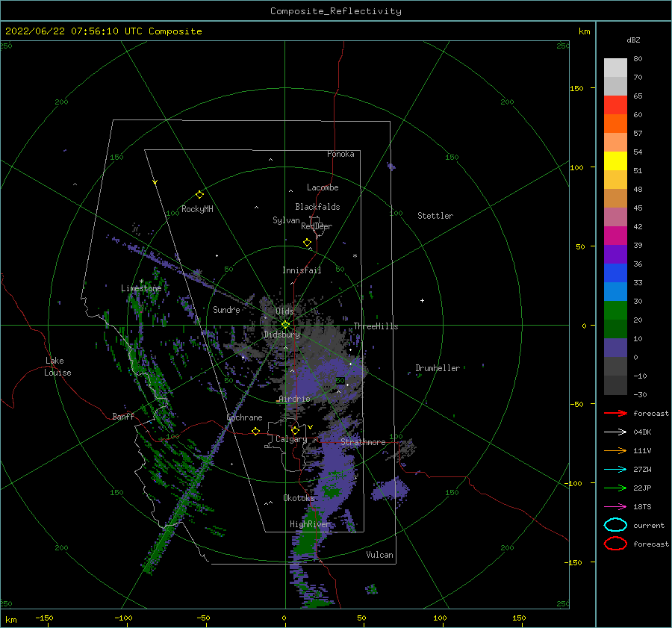Select the orange 111V arrow legend icon
Viewport: 672px width, 628px height.
(x=615, y=450)
